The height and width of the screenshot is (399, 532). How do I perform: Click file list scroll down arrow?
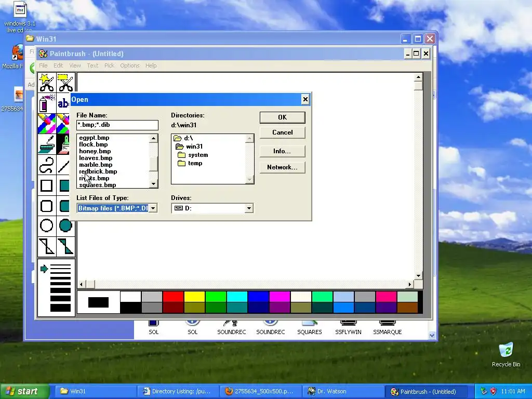[x=154, y=184]
